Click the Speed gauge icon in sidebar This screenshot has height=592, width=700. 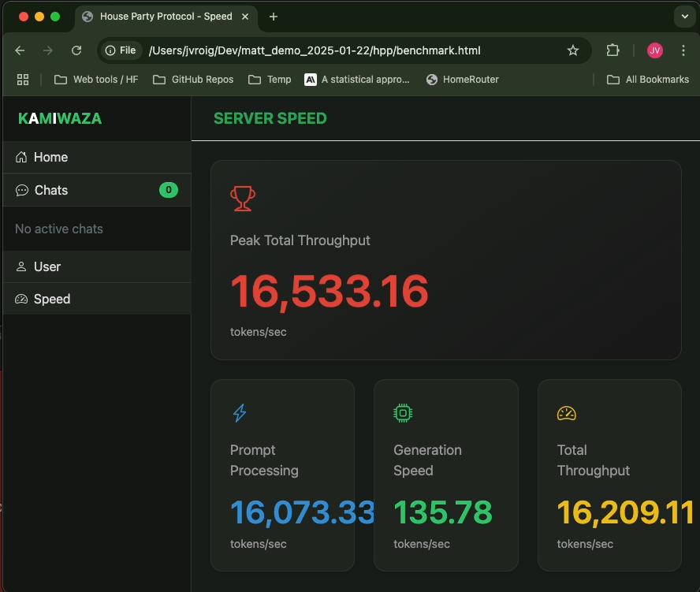coord(21,299)
